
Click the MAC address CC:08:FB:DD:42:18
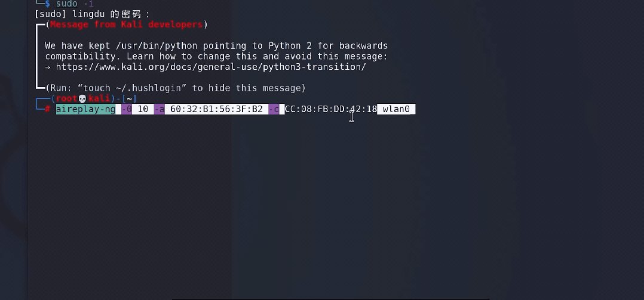[330, 109]
